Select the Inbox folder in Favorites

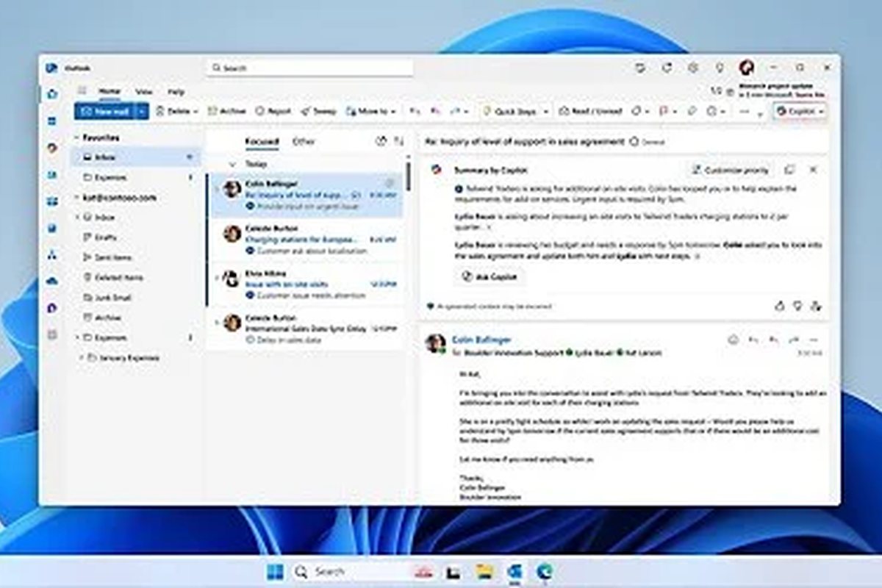click(135, 157)
